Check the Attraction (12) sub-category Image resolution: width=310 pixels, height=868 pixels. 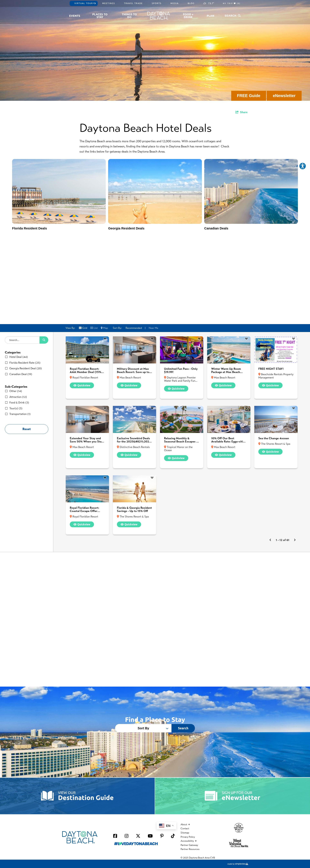[6, 397]
